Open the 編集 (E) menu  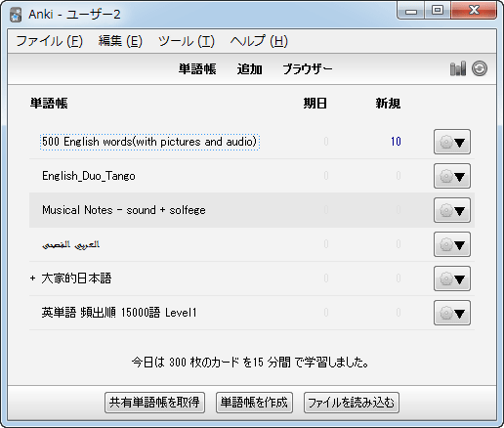point(120,41)
